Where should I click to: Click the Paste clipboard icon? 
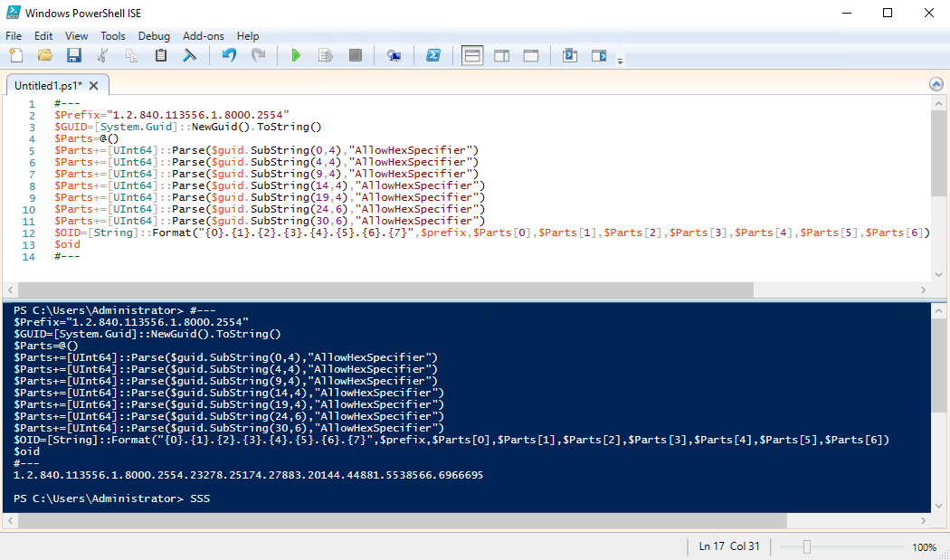tap(160, 56)
